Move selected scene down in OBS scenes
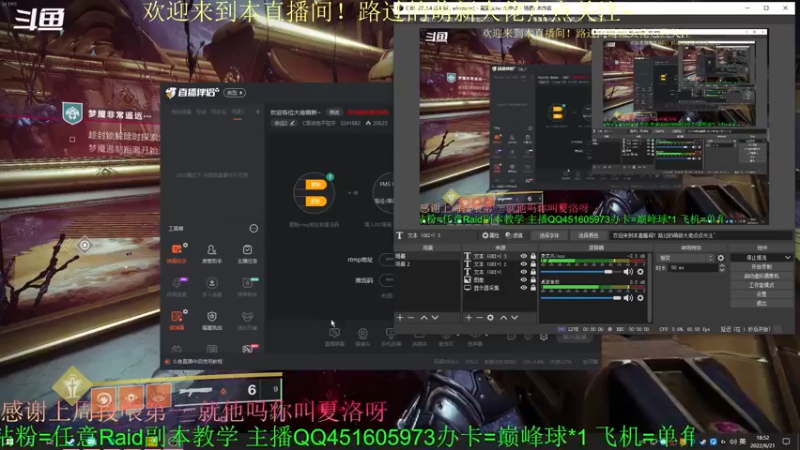 (x=435, y=317)
